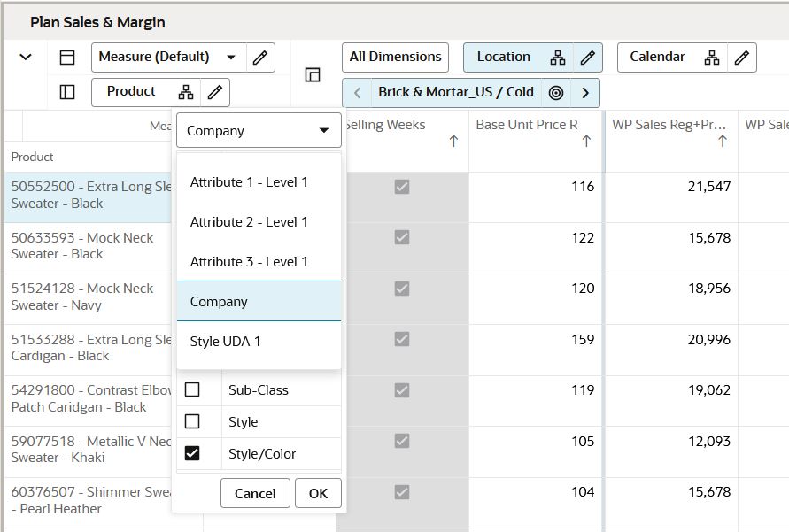Sort the Base Unit Price R column using its up-arrow icon
This screenshot has width=789, height=532.
click(x=586, y=142)
